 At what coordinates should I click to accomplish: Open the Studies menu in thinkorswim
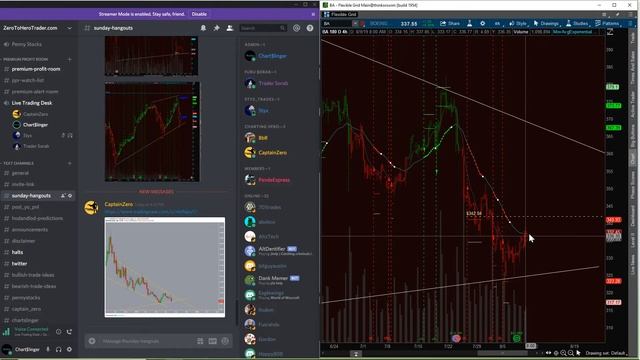pyautogui.click(x=577, y=23)
